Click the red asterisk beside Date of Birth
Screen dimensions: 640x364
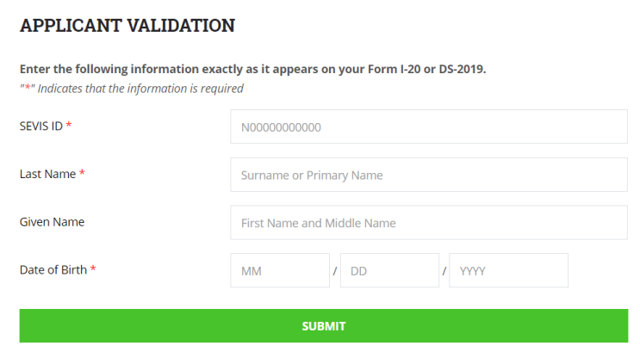(x=93, y=268)
